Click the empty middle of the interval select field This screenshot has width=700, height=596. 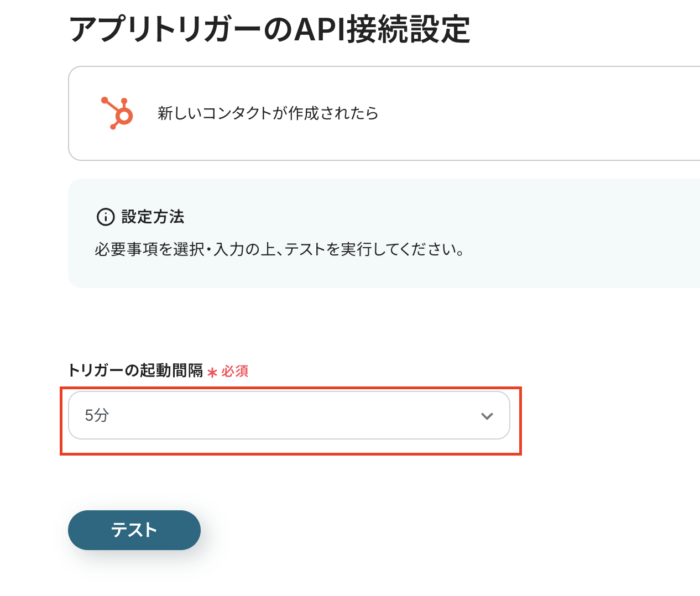pyautogui.click(x=288, y=415)
